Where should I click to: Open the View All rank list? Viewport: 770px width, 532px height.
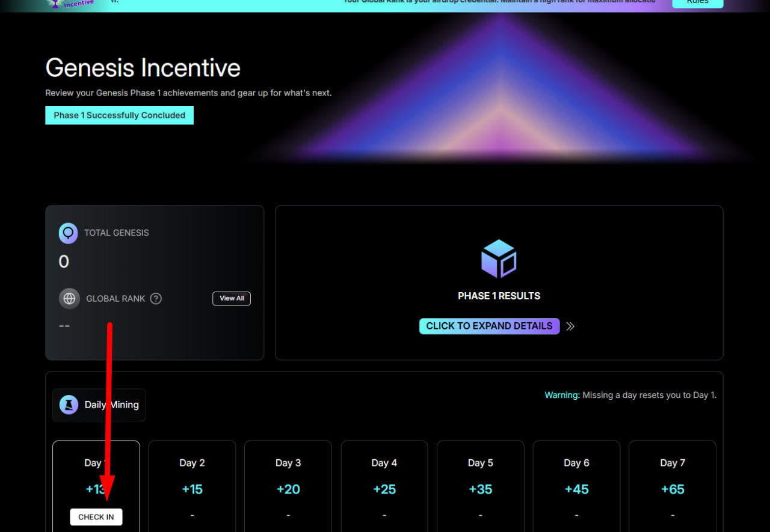point(232,299)
